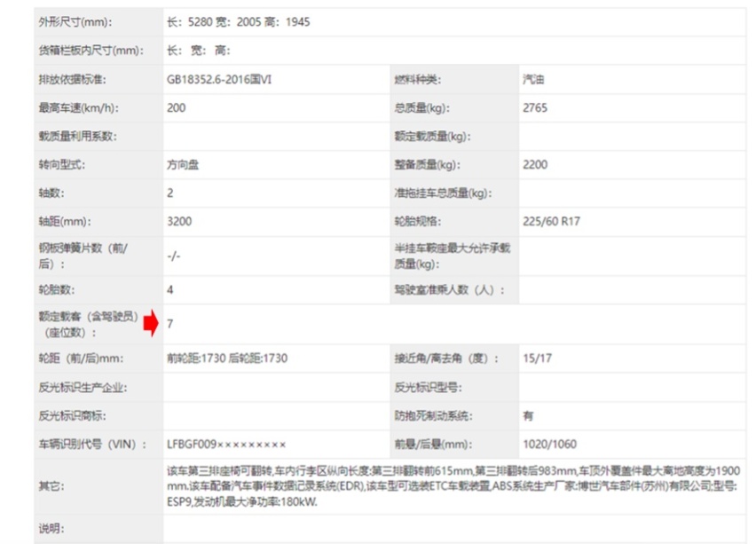Click the 钢板弹簧片数(前/后) label
This screenshot has height=544, width=756.
[x=83, y=256]
